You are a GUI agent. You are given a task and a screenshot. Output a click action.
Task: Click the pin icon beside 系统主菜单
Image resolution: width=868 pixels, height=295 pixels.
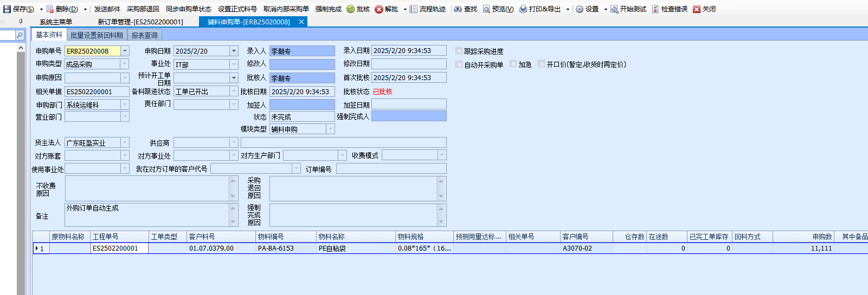coord(21,22)
